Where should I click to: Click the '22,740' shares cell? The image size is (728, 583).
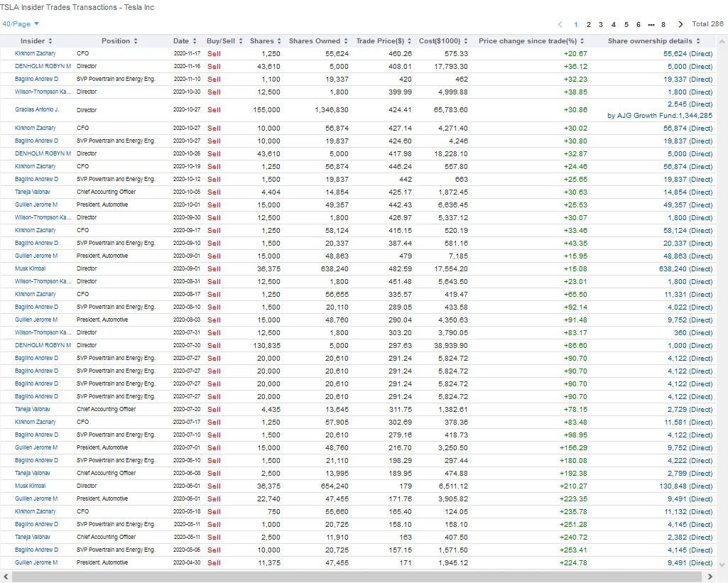pyautogui.click(x=268, y=499)
